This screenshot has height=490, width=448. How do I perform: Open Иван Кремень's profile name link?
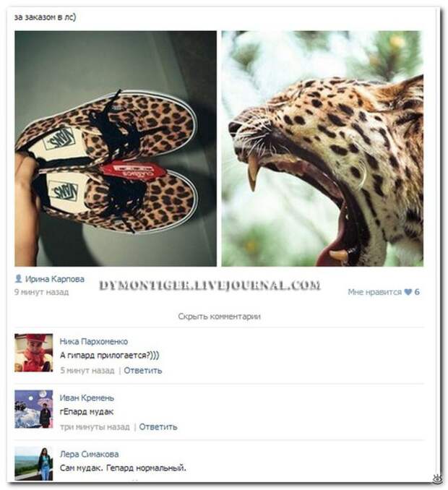(x=87, y=397)
